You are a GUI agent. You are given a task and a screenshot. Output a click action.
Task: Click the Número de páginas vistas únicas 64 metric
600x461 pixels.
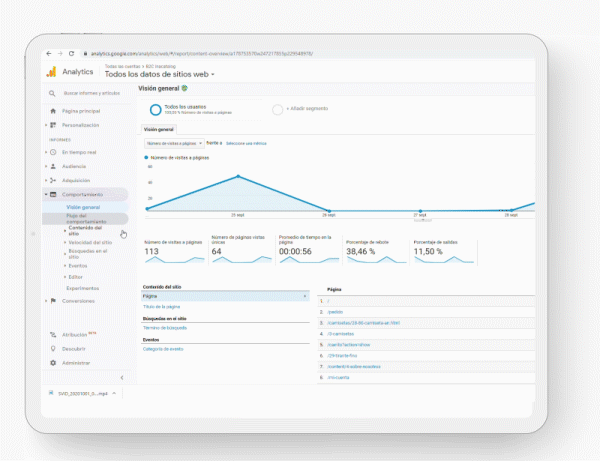241,250
